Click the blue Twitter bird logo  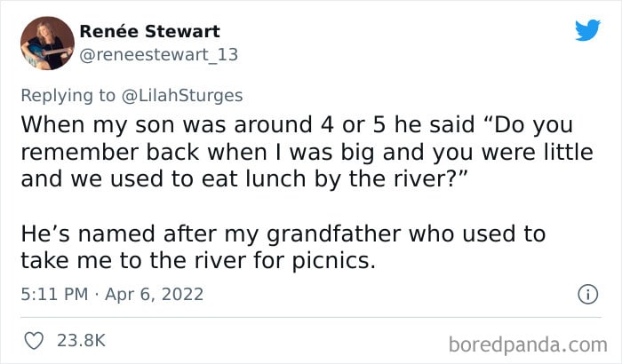pyautogui.click(x=587, y=30)
